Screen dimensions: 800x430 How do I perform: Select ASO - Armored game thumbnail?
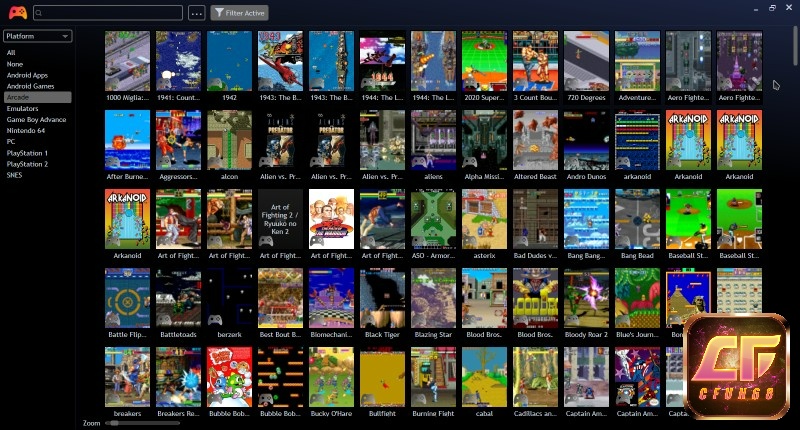[x=433, y=219]
